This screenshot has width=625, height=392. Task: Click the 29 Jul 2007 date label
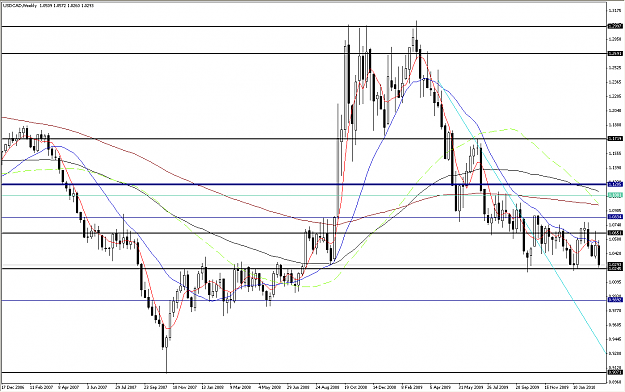[x=126, y=387]
